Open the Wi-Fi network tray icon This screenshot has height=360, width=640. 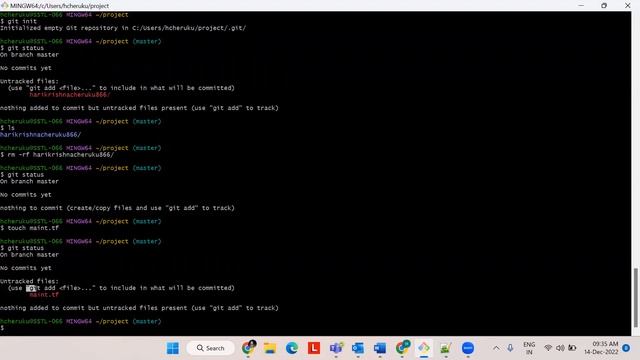548,348
